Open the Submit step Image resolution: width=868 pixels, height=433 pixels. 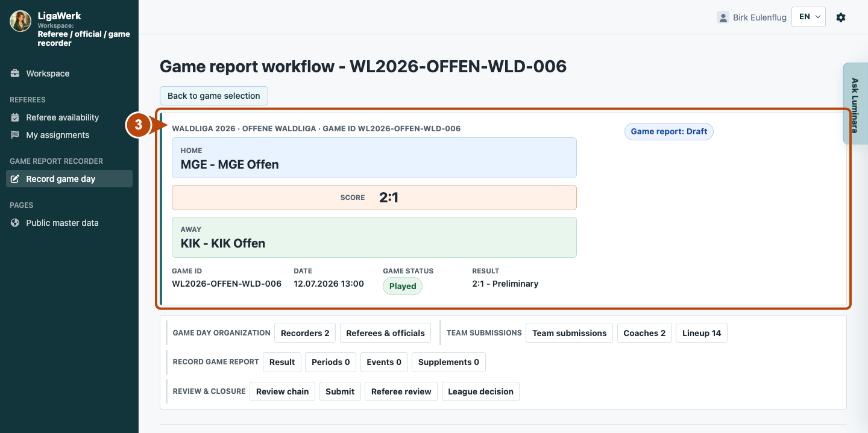340,391
